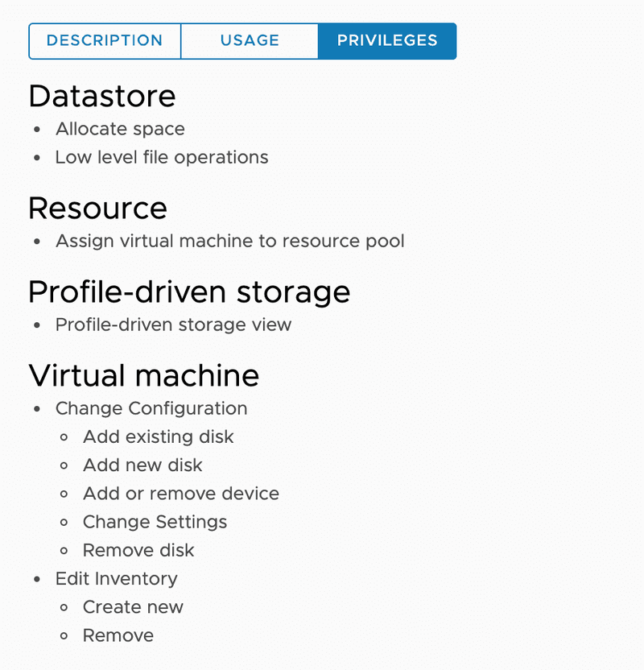
Task: Click the Datastore section heading
Action: pos(102,97)
